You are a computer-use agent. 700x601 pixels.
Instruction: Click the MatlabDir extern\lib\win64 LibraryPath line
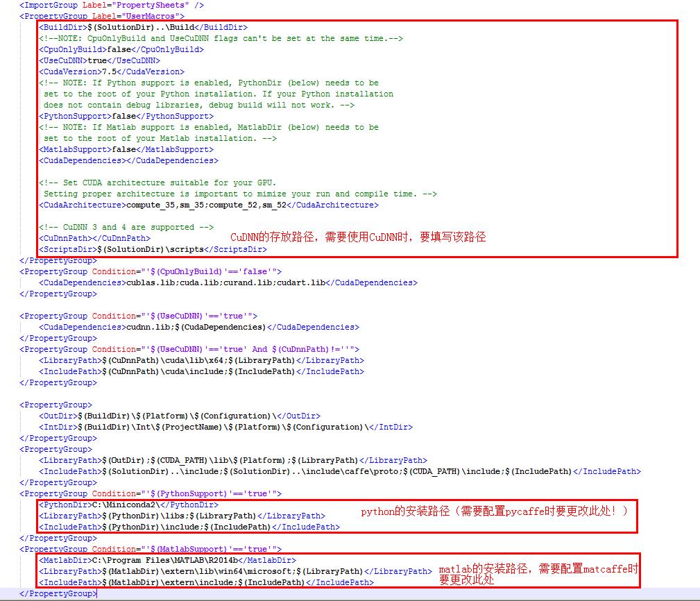235,572
